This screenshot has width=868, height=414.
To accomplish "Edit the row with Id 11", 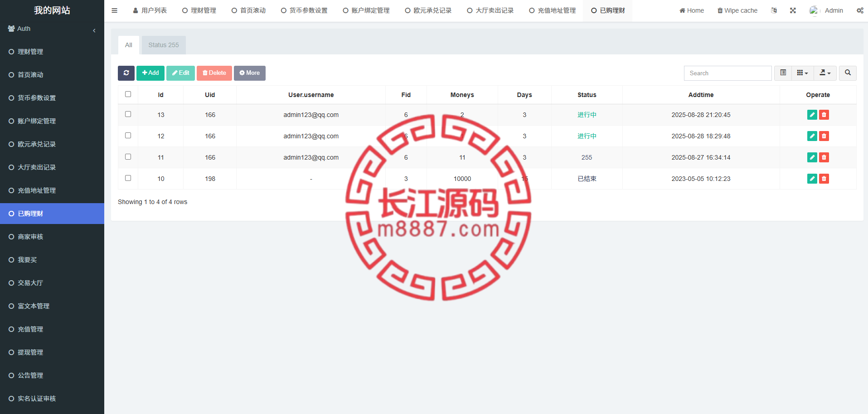I will click(x=812, y=157).
